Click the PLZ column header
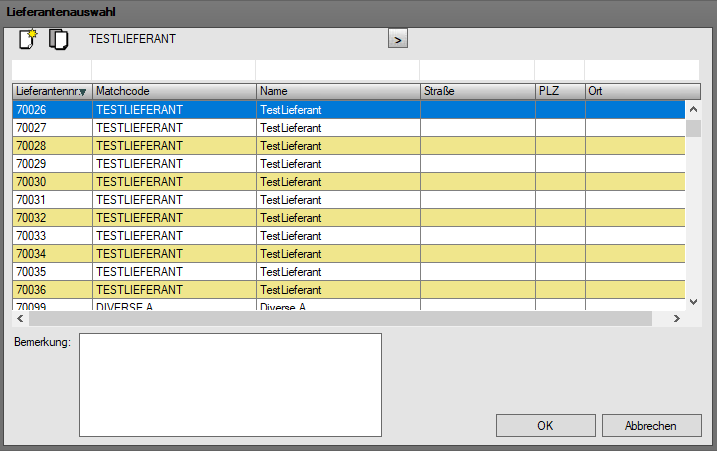Viewport: 717px width, 451px height. click(x=560, y=91)
